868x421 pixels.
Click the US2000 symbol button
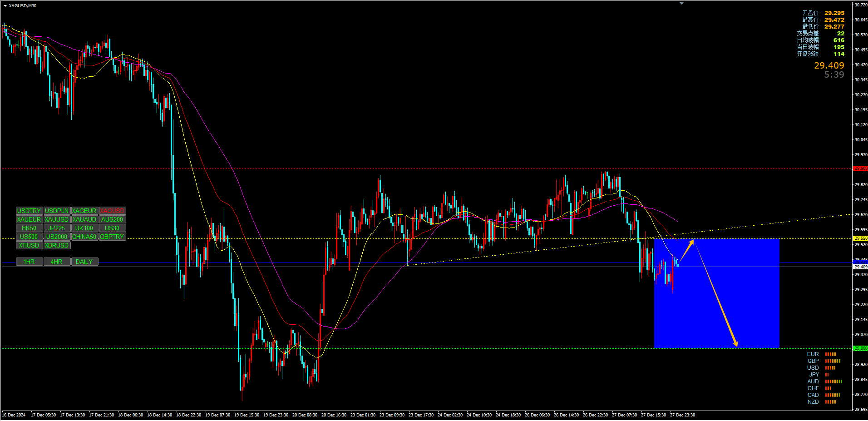(57, 237)
